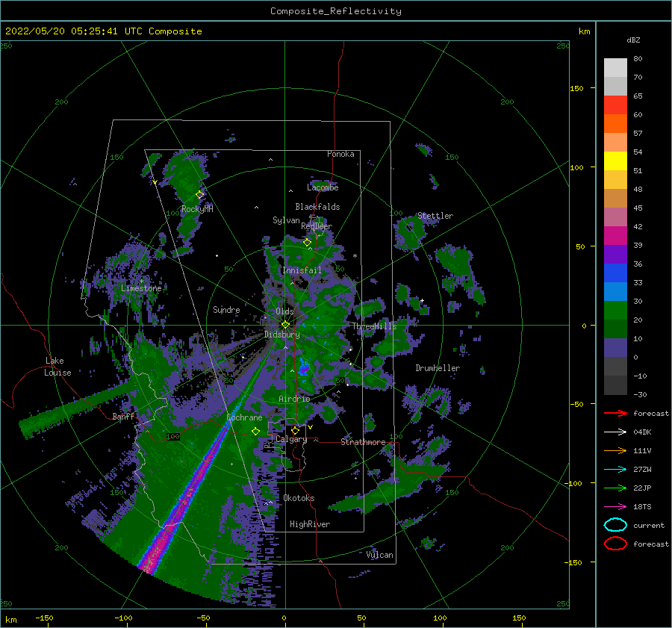Click the Okotoks town label
This screenshot has height=628, width=672.
point(299,498)
